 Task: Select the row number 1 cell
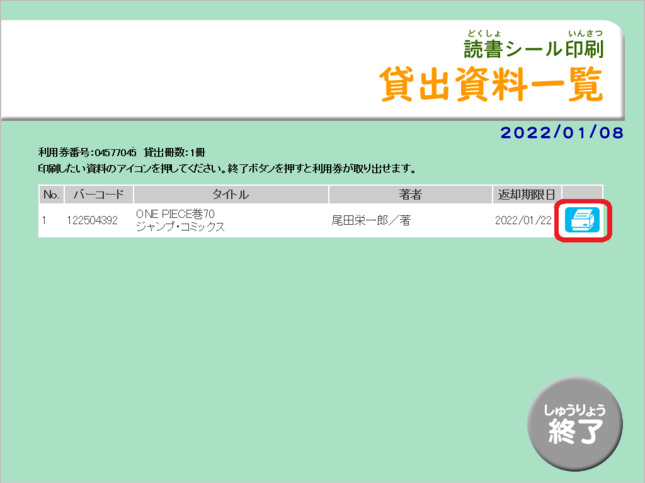(x=51, y=221)
